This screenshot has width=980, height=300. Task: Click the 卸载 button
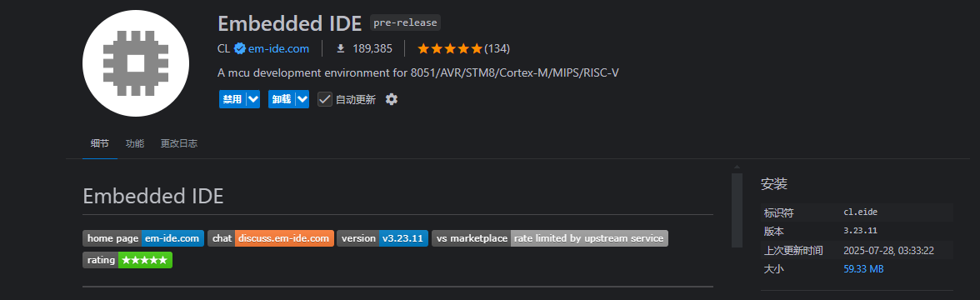click(282, 99)
